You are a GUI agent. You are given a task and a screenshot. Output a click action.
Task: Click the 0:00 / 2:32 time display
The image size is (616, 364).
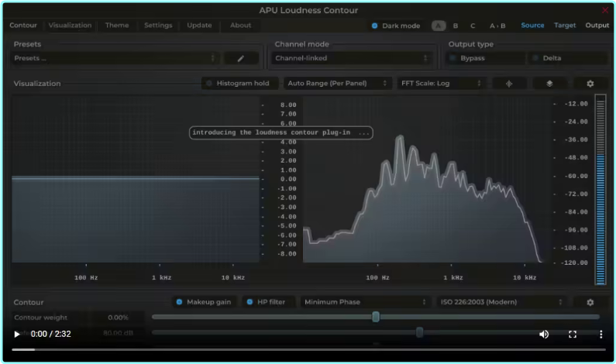tap(50, 334)
